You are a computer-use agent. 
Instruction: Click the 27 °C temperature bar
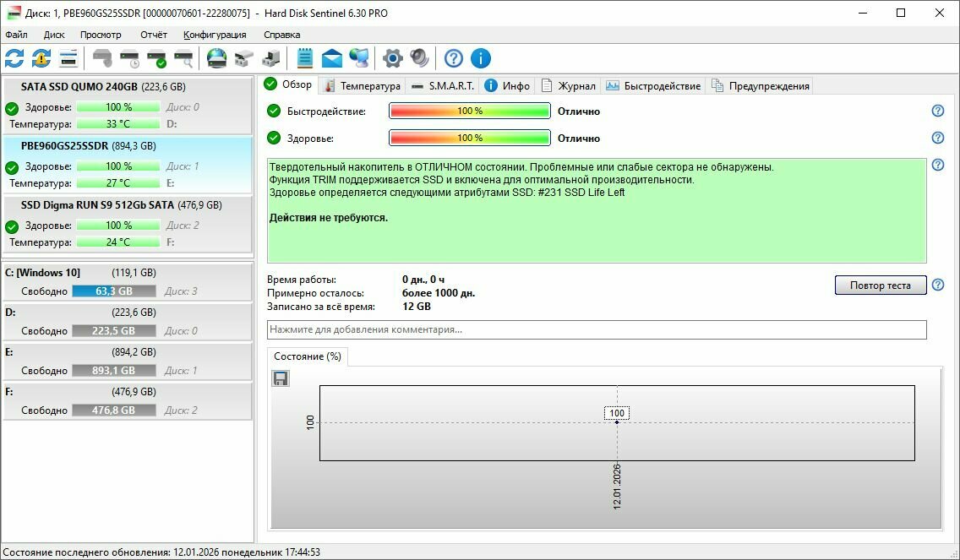click(x=118, y=183)
